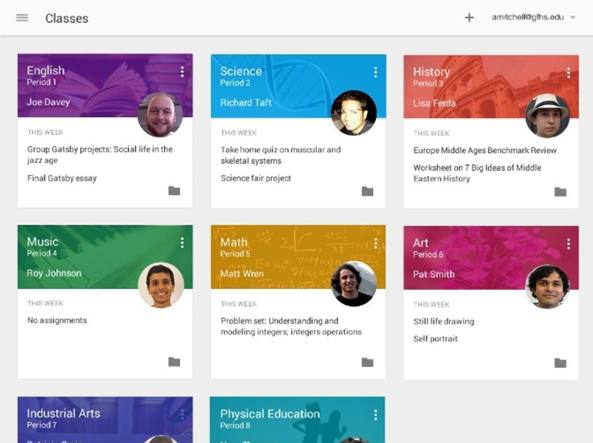Open the English class Drive folder
This screenshot has height=443, width=593.
click(174, 191)
